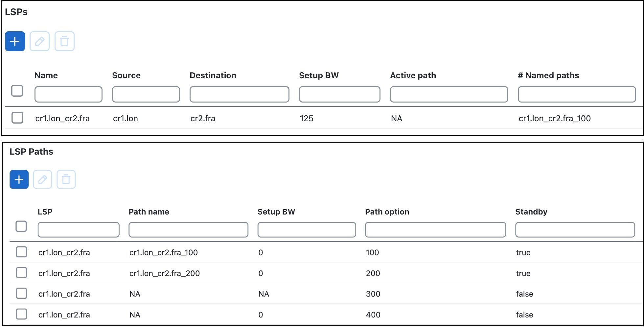Click the Destination filter input box

239,94
